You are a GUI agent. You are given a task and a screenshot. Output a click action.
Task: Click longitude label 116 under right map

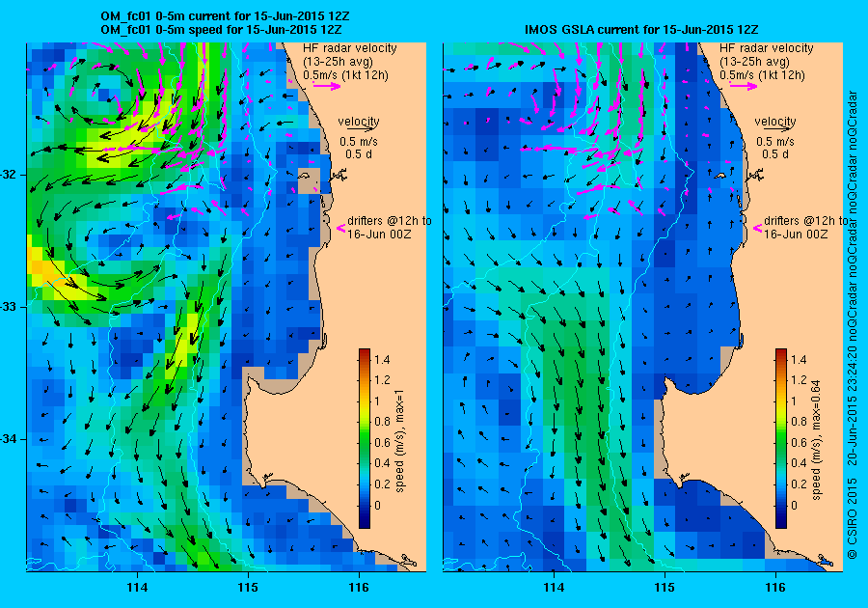[775, 587]
